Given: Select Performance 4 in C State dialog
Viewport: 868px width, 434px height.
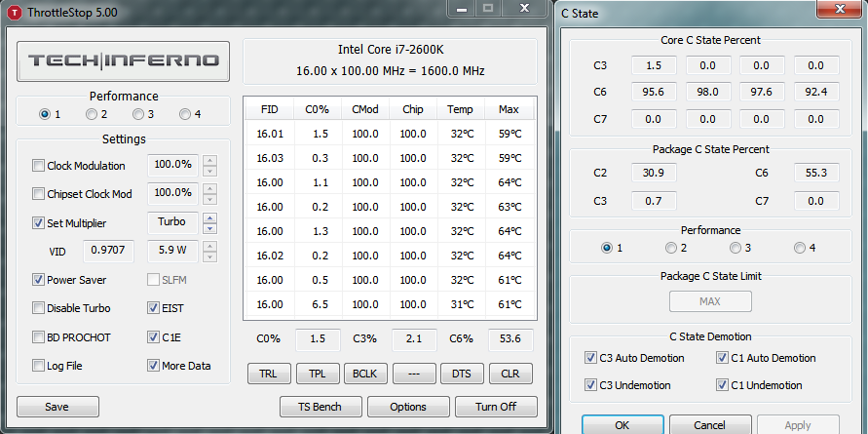Looking at the screenshot, I should point(800,248).
